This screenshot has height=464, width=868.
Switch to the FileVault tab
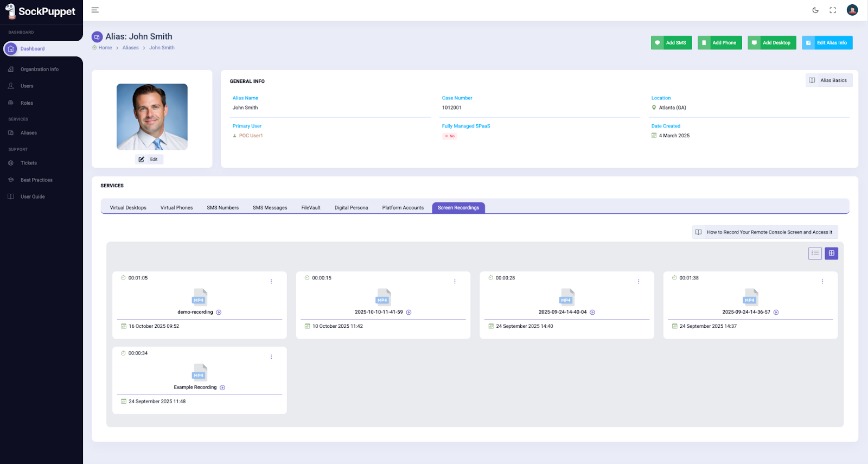[x=311, y=208]
